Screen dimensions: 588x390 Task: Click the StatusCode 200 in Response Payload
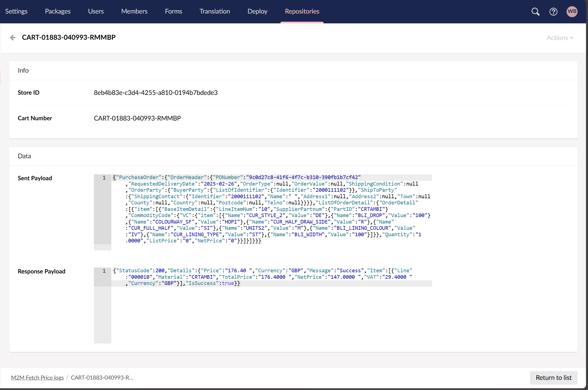[x=160, y=271]
